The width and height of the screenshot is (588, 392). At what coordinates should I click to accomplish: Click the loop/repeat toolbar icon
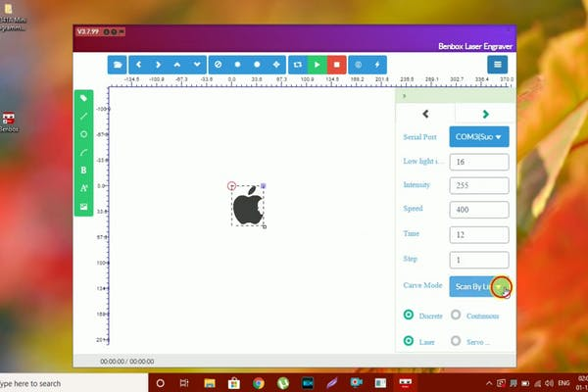298,65
